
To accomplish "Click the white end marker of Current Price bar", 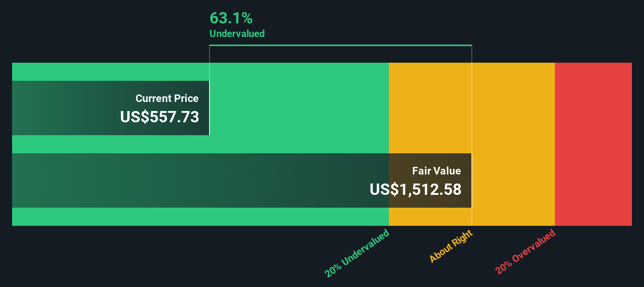I will (210, 108).
